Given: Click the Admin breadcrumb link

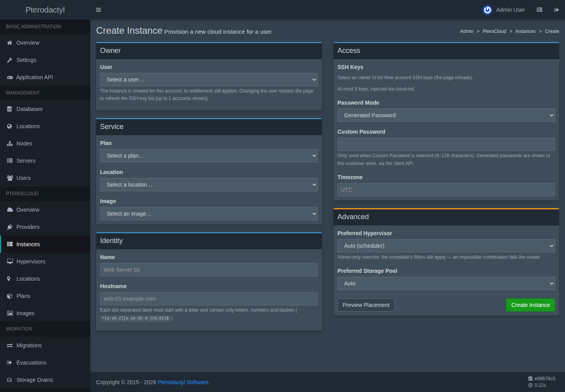Looking at the screenshot, I should click(467, 31).
